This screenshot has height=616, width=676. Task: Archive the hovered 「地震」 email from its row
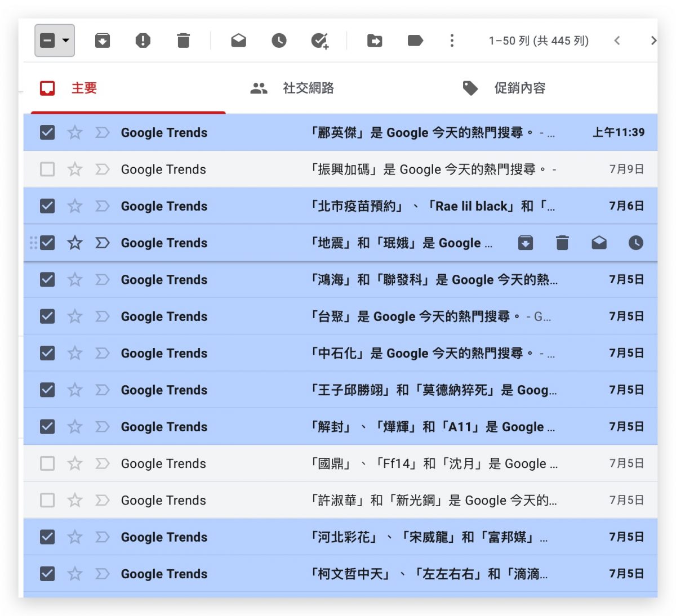pos(526,243)
